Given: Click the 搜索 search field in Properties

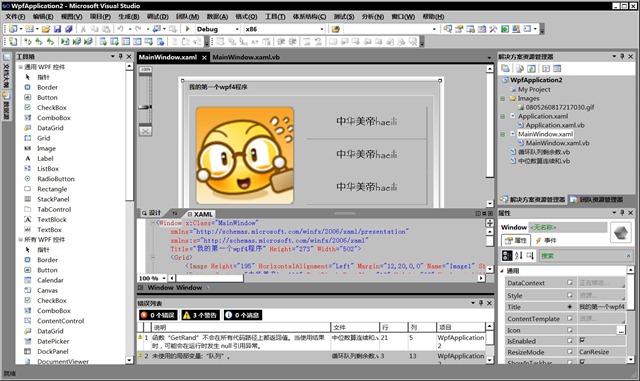Looking at the screenshot, I should pos(582,256).
